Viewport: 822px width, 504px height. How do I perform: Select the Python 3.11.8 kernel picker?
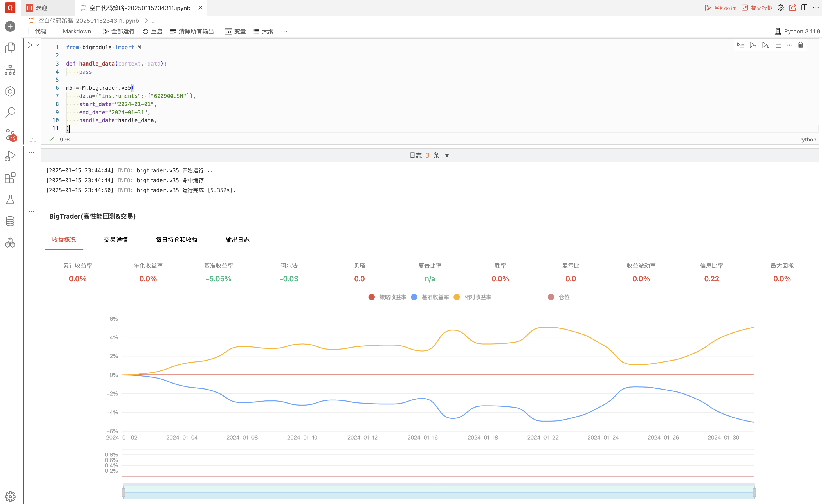797,31
